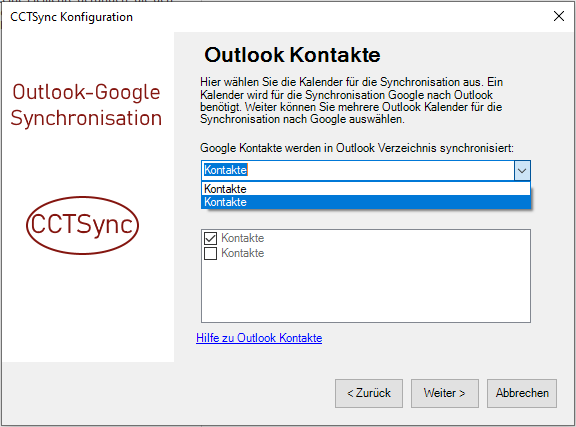Viewport: 576px width, 427px height.
Task: Click the description paragraph about Kalender Synchronisation
Action: point(351,100)
